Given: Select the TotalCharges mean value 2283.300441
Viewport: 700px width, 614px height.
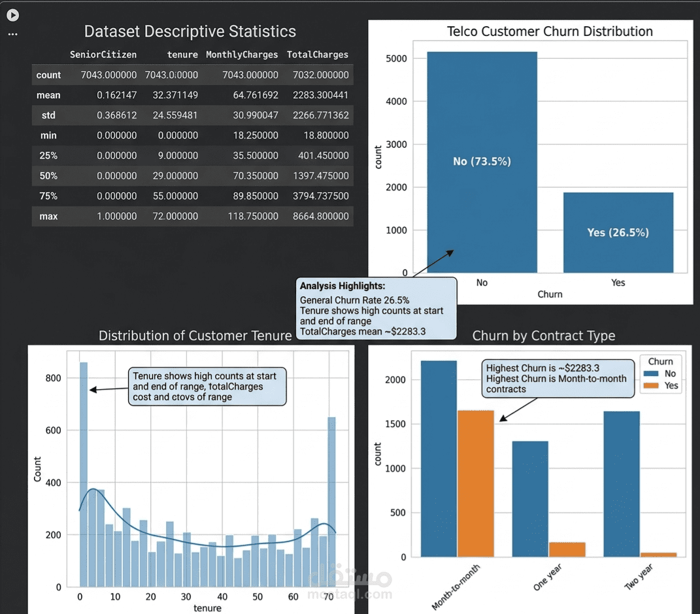Looking at the screenshot, I should pos(320,95).
